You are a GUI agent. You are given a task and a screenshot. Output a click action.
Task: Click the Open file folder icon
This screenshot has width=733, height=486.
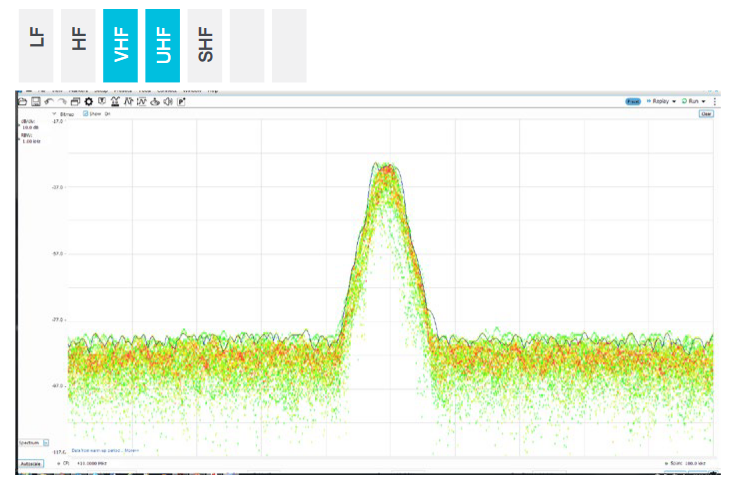point(21,102)
